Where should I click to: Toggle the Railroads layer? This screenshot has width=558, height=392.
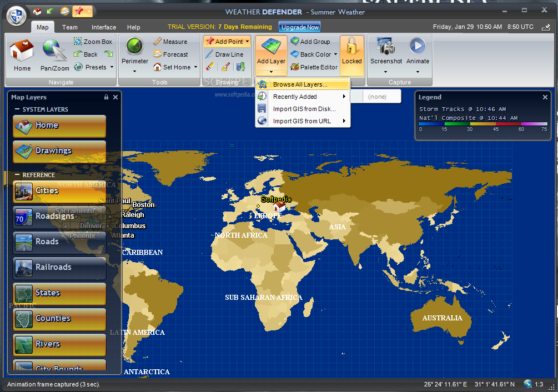click(59, 268)
